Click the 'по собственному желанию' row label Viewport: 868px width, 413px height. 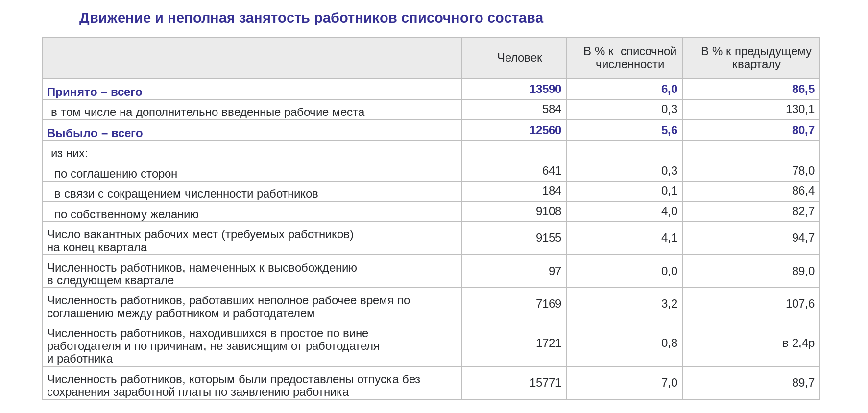click(x=126, y=214)
